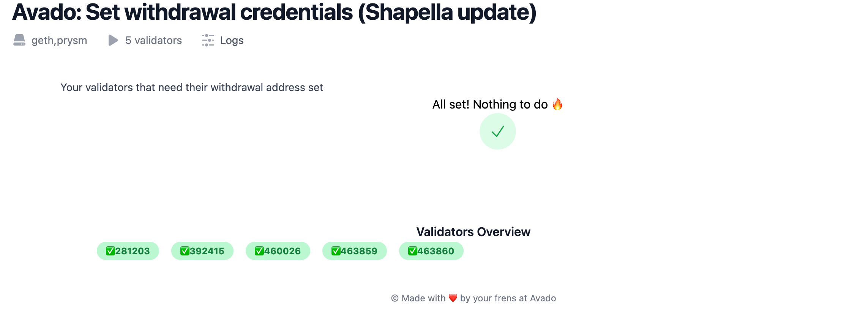
Task: Open validator badge 463859
Action: tap(355, 251)
